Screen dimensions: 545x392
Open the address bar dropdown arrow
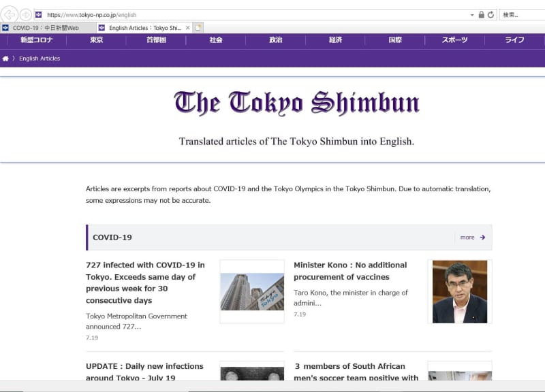tap(471, 15)
